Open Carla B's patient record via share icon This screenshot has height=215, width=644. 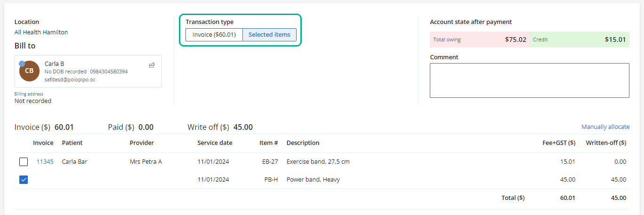coord(152,65)
